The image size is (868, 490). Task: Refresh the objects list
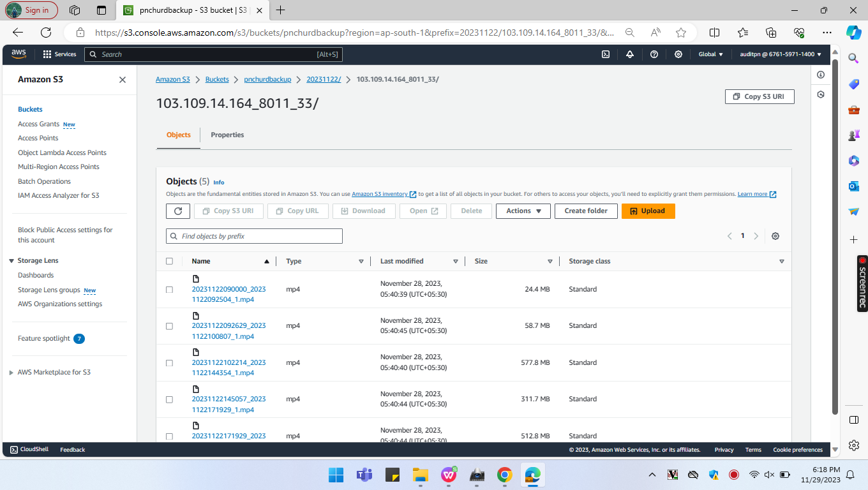[x=178, y=211]
